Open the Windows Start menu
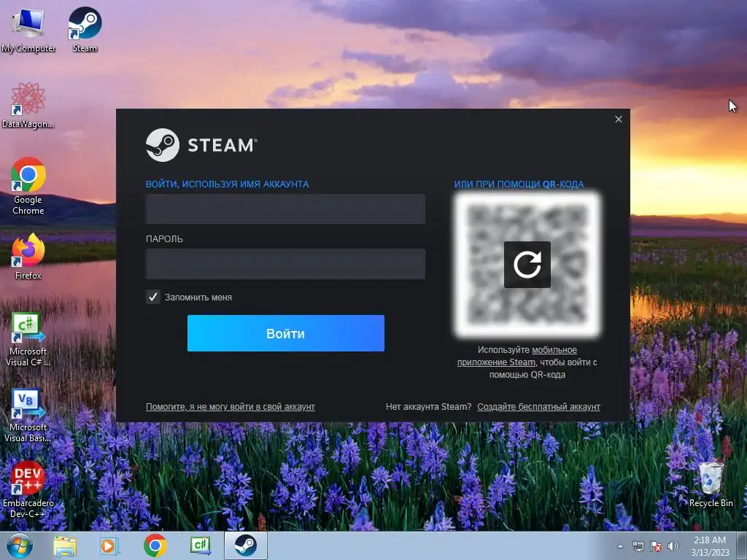 click(x=20, y=545)
